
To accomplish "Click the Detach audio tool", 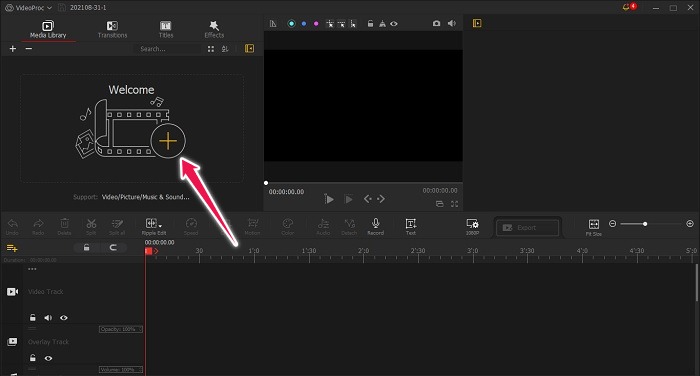I will pos(349,226).
